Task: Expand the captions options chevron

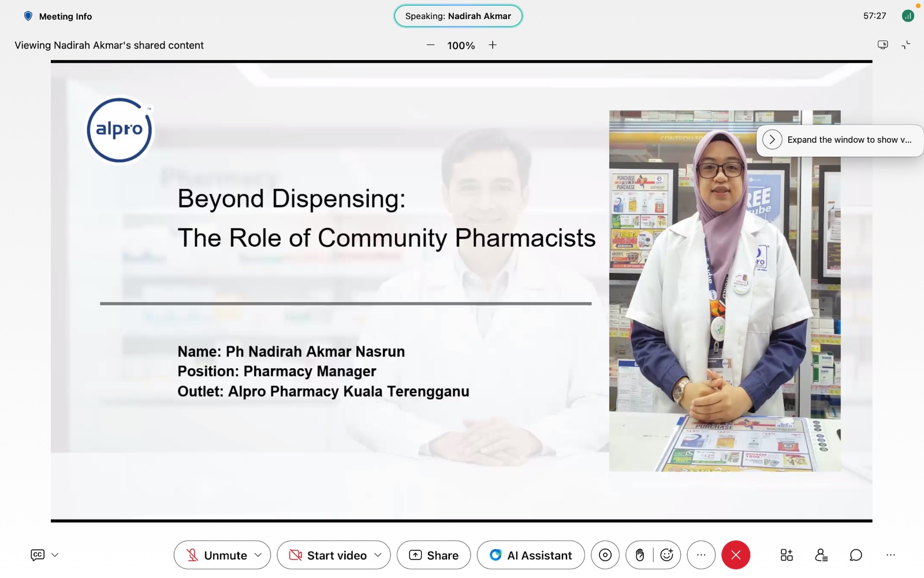Action: 55,555
